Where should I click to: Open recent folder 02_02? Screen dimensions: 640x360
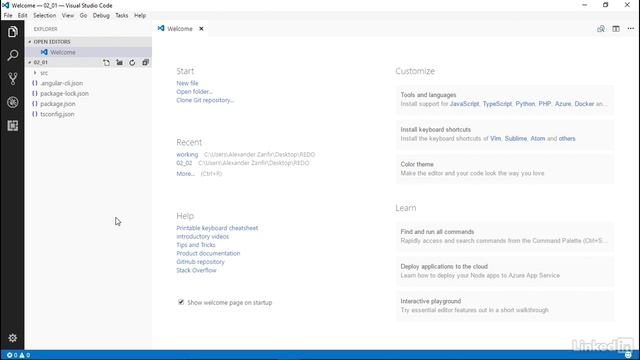[184, 163]
